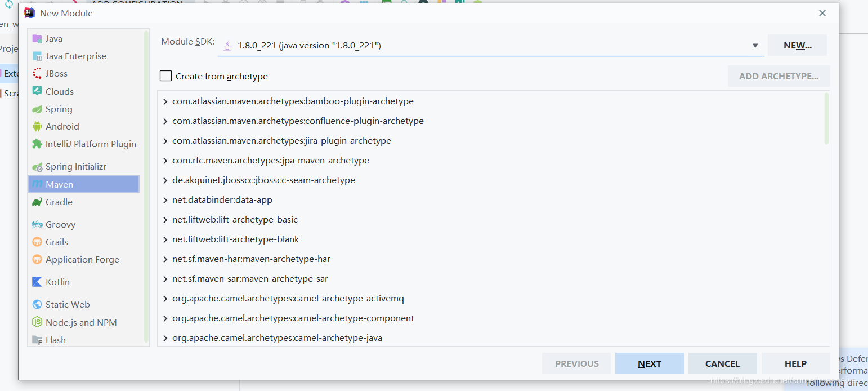868x391 pixels.
Task: Click the Maven icon in sidebar
Action: pos(37,185)
